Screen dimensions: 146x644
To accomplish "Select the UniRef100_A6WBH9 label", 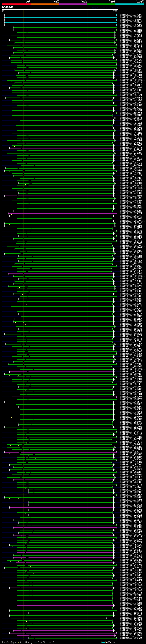I will (x=131, y=58).
